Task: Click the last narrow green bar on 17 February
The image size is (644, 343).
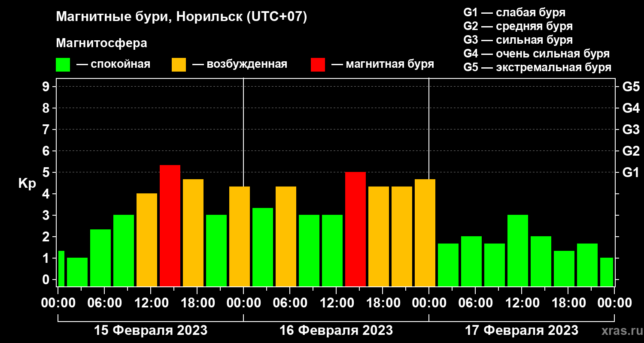Action: 607,272
